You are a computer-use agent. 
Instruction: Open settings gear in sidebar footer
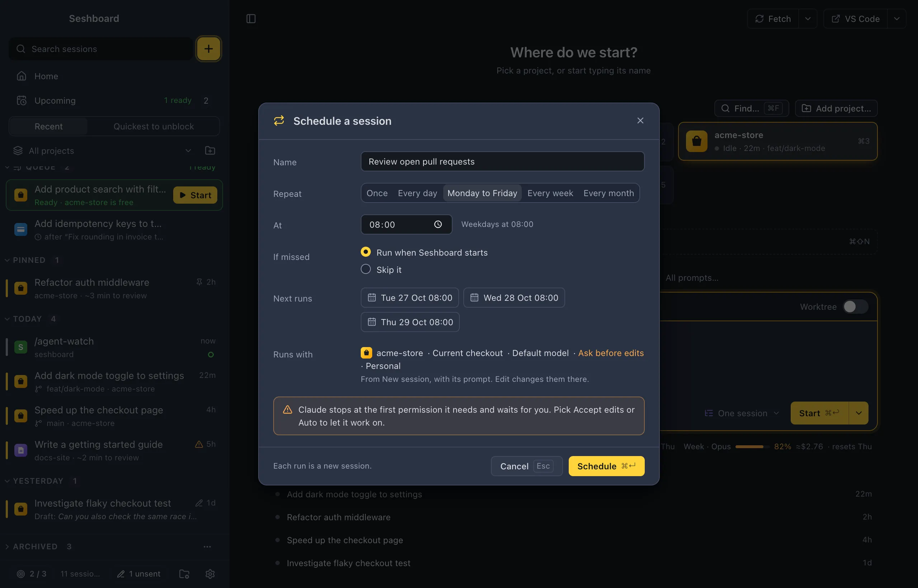click(210, 574)
